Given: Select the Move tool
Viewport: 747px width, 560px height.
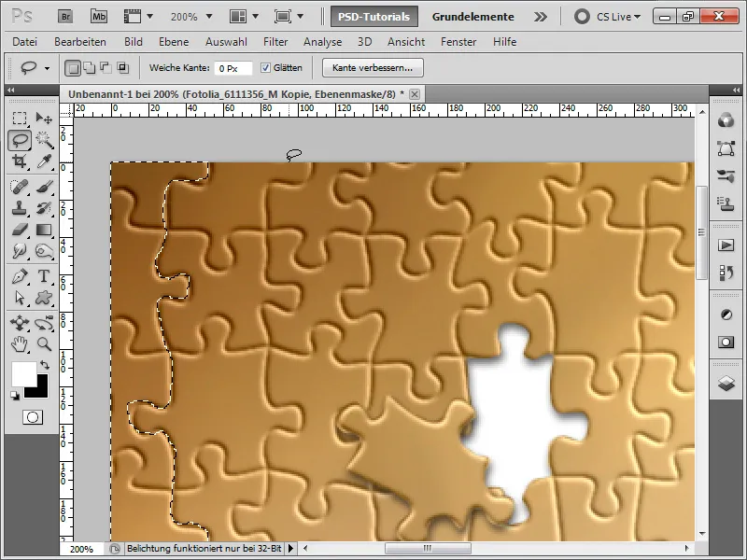Looking at the screenshot, I should 44,119.
